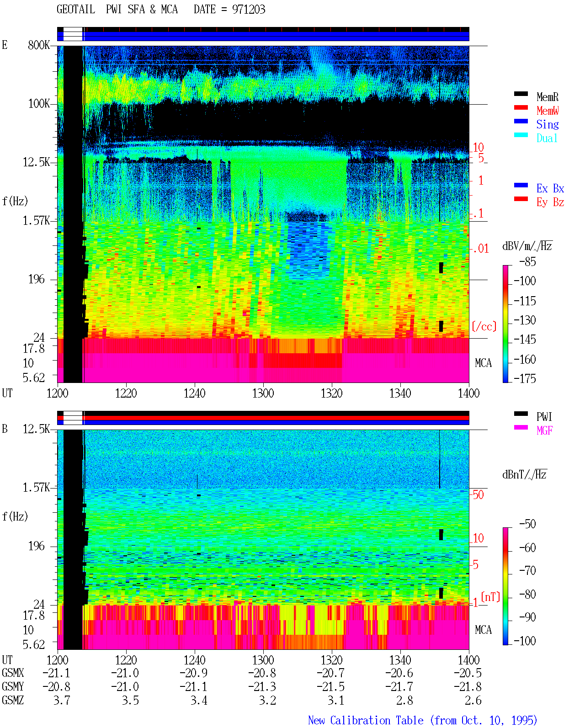Screen dimensions: 585x728
Task: Click the blue Sing legend swatch
Action: click(521, 122)
